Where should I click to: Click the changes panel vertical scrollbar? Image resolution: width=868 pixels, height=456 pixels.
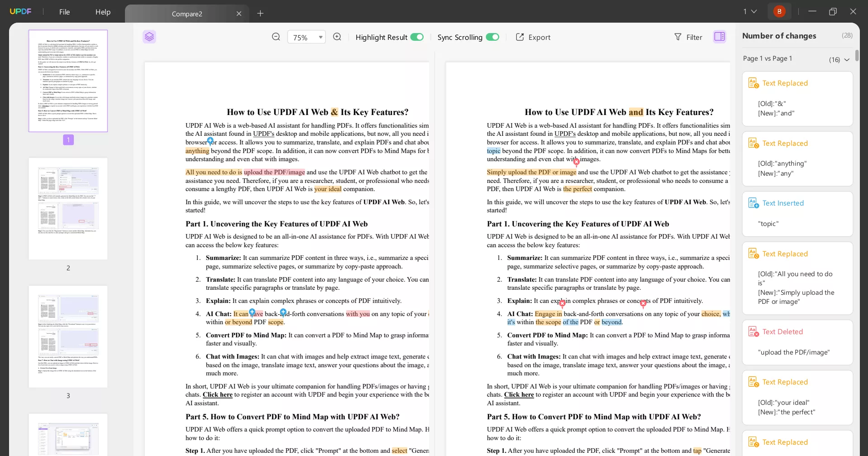[x=857, y=56]
